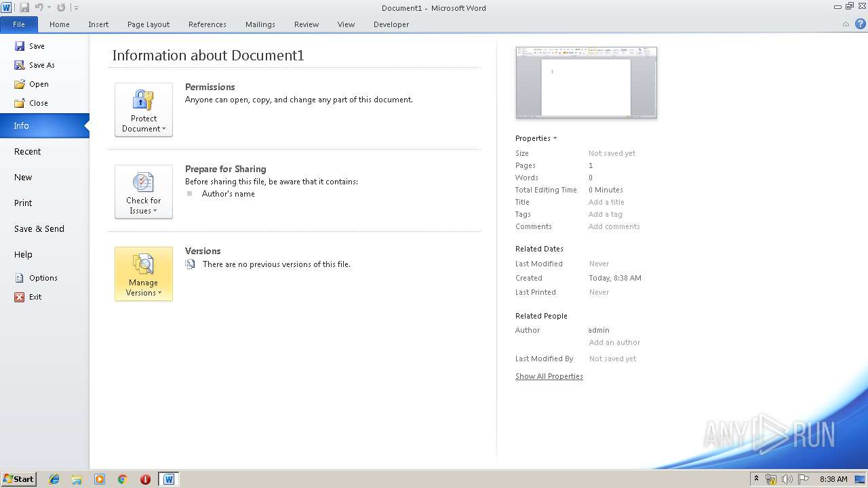Image resolution: width=868 pixels, height=488 pixels.
Task: Select Save in the backstage menu
Action: 30,46
